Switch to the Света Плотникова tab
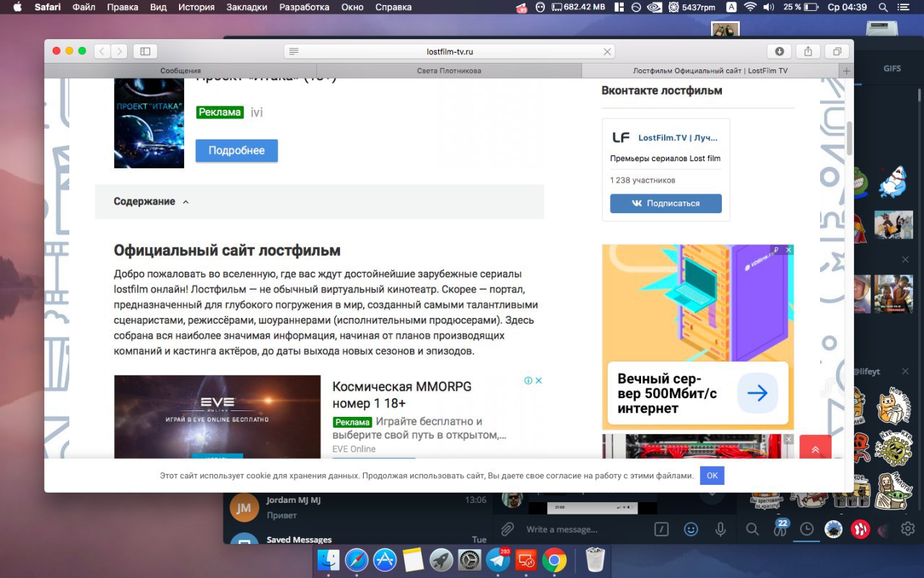This screenshot has height=578, width=924. coord(449,71)
